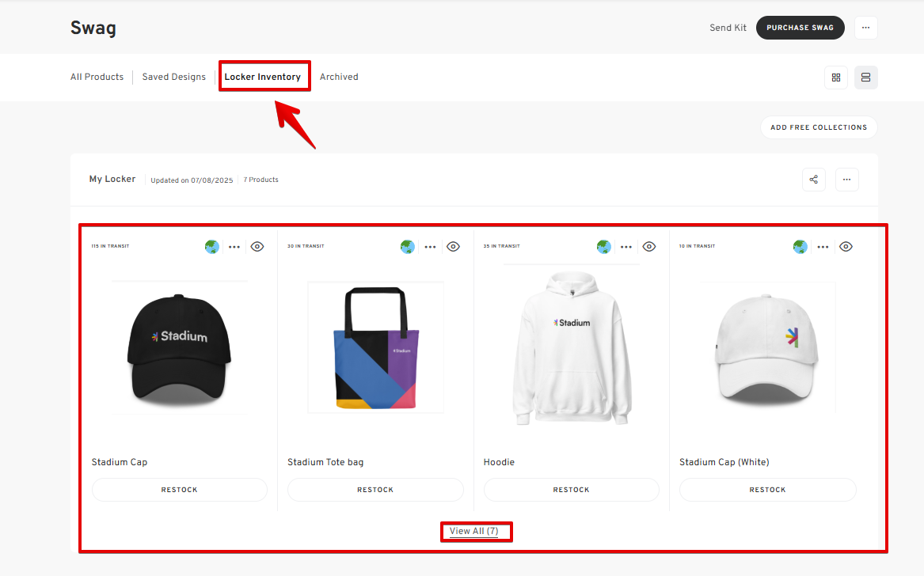This screenshot has width=924, height=576.
Task: Switch to list view layout icon
Action: pos(865,78)
